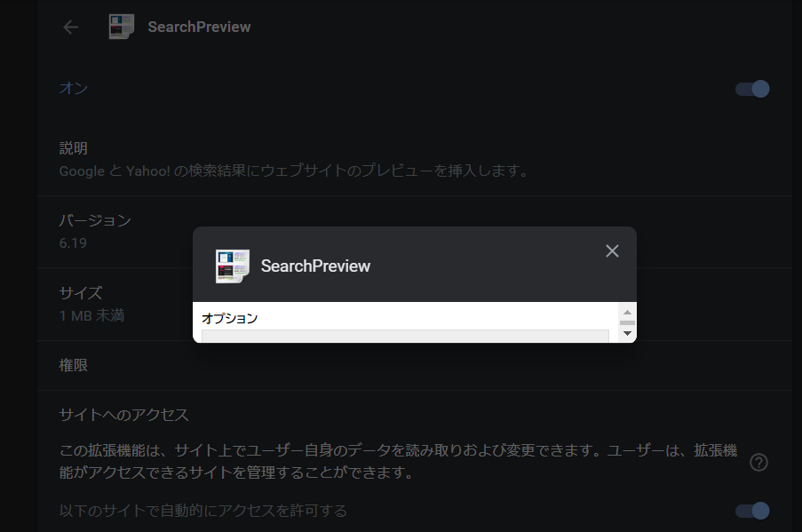Click the サイズ label
Image resolution: width=802 pixels, height=532 pixels.
(81, 293)
